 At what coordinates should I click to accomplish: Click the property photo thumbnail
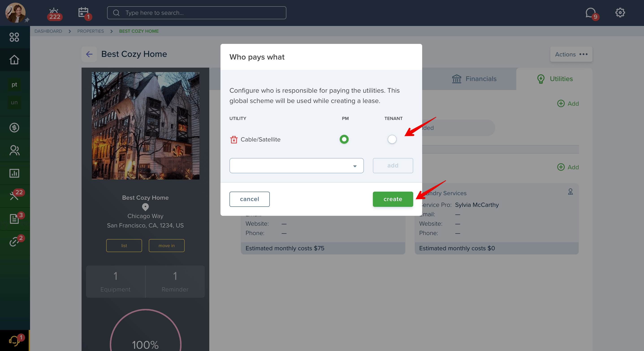click(x=145, y=126)
